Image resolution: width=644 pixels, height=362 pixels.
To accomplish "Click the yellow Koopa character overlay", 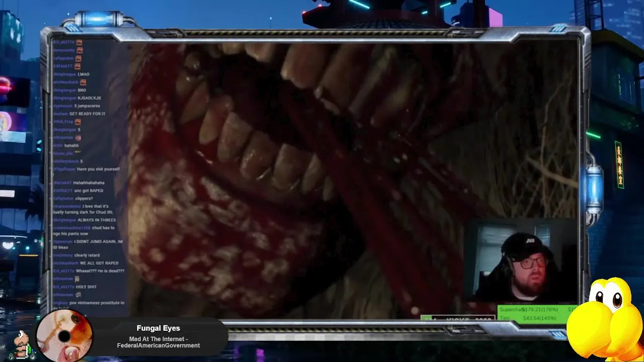I will (x=606, y=319).
